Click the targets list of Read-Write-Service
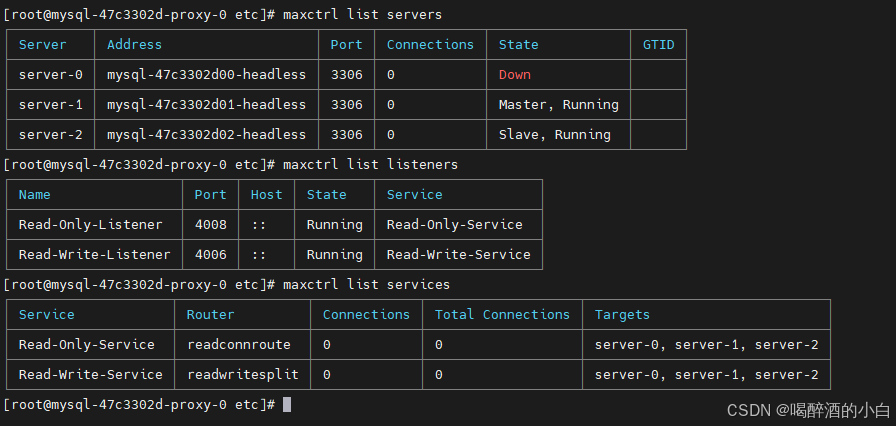 [x=706, y=375]
